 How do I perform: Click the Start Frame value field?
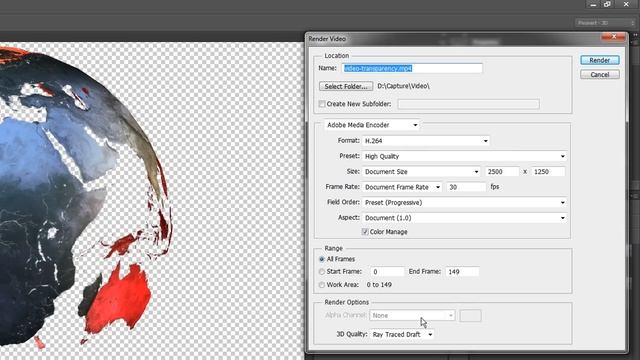pos(387,271)
